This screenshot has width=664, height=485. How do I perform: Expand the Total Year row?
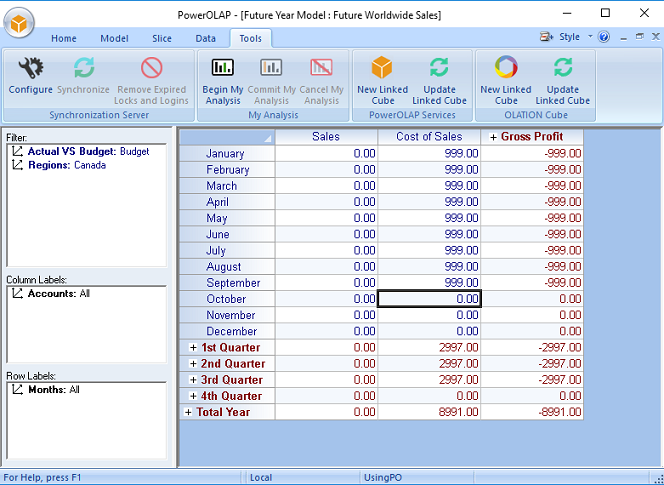point(188,412)
